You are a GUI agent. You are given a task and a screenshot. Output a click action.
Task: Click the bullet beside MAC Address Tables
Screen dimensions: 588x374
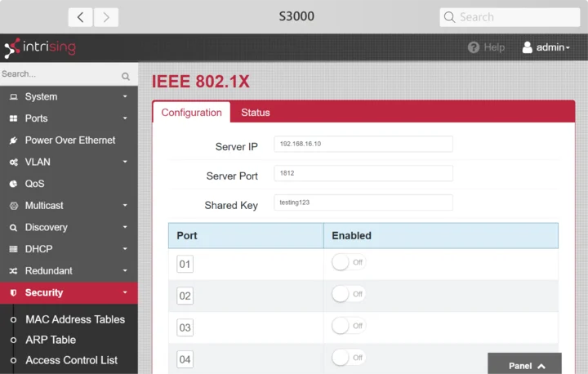coord(14,319)
